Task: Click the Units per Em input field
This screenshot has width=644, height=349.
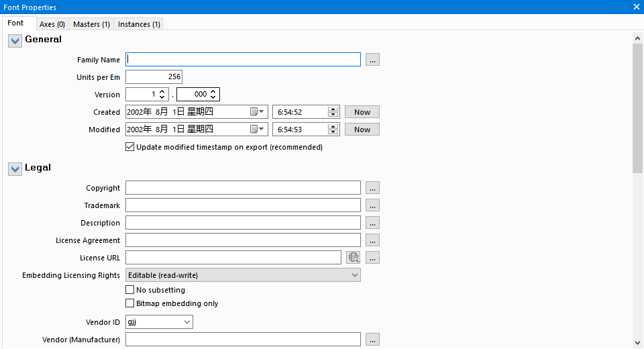Action: tap(154, 77)
